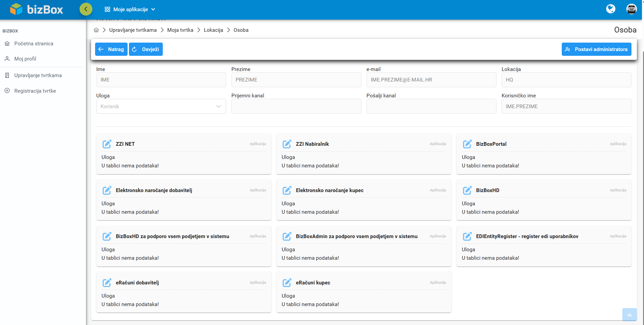Open Moj profil in sidebar
The image size is (644, 325).
coord(25,59)
